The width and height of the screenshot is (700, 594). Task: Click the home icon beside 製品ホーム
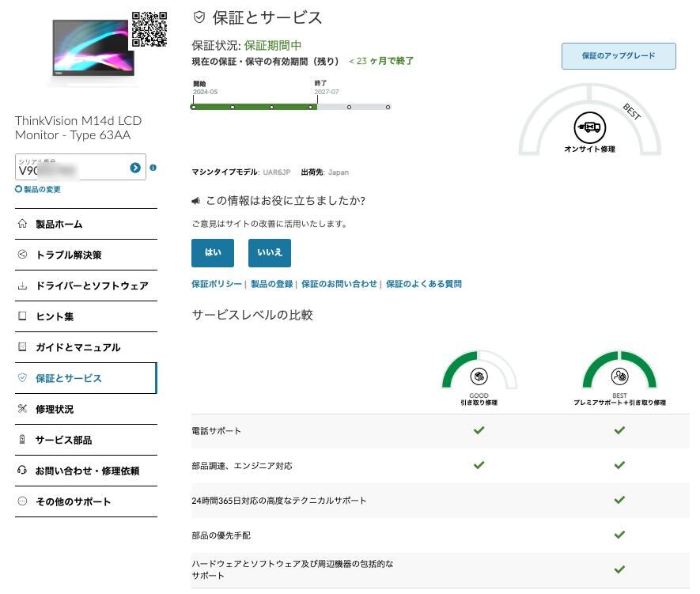pyautogui.click(x=22, y=224)
